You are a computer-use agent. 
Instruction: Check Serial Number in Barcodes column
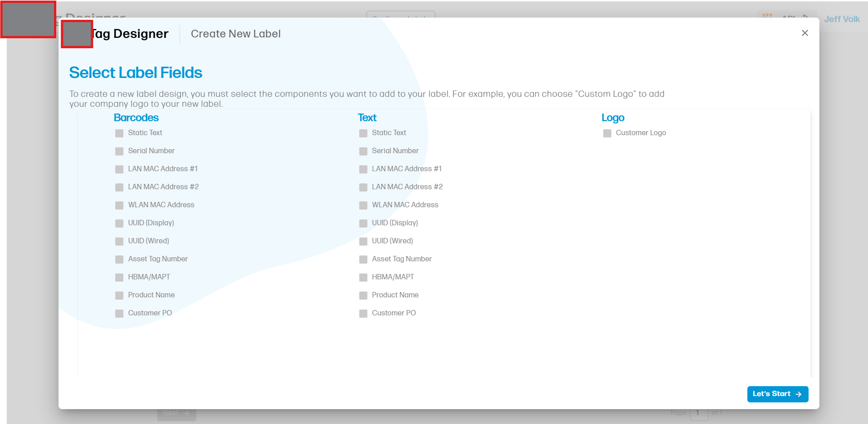(x=119, y=151)
